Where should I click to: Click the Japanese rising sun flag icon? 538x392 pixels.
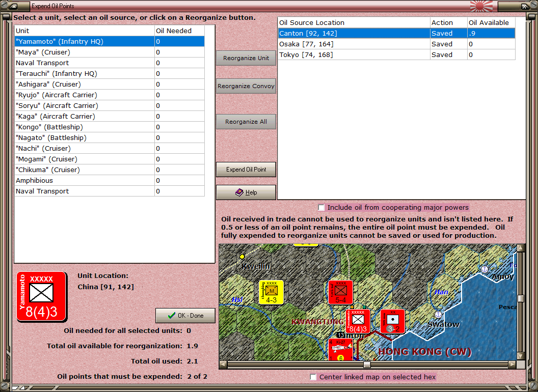(481, 6)
